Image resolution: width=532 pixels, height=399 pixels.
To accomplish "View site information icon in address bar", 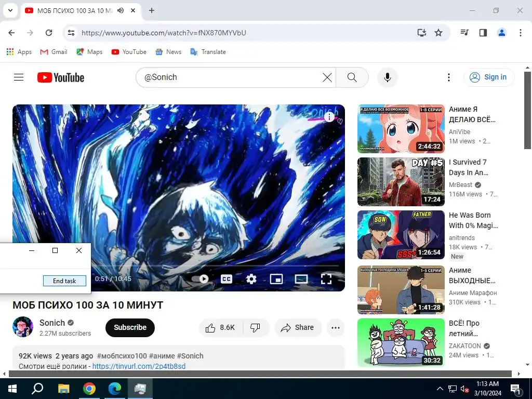I will tap(71, 33).
